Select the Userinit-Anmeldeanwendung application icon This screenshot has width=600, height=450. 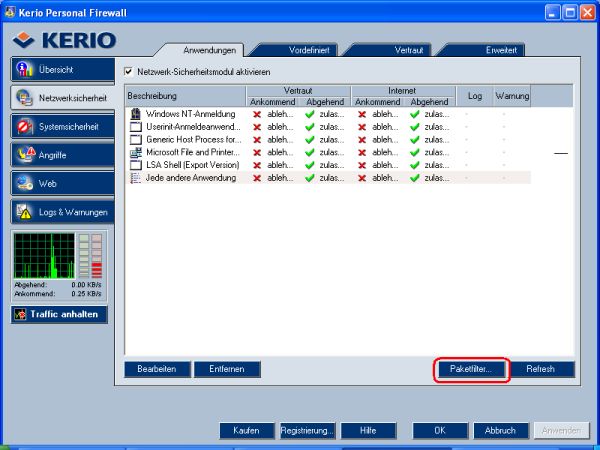[135, 127]
